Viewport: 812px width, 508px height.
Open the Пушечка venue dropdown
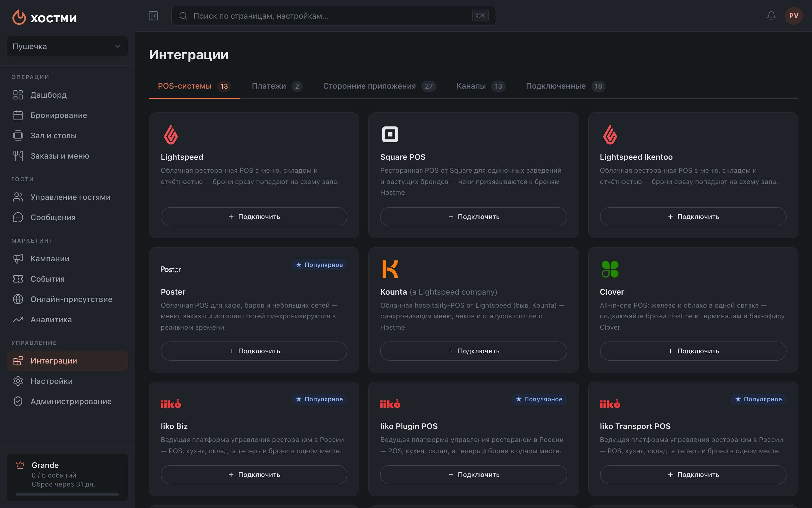(67, 46)
